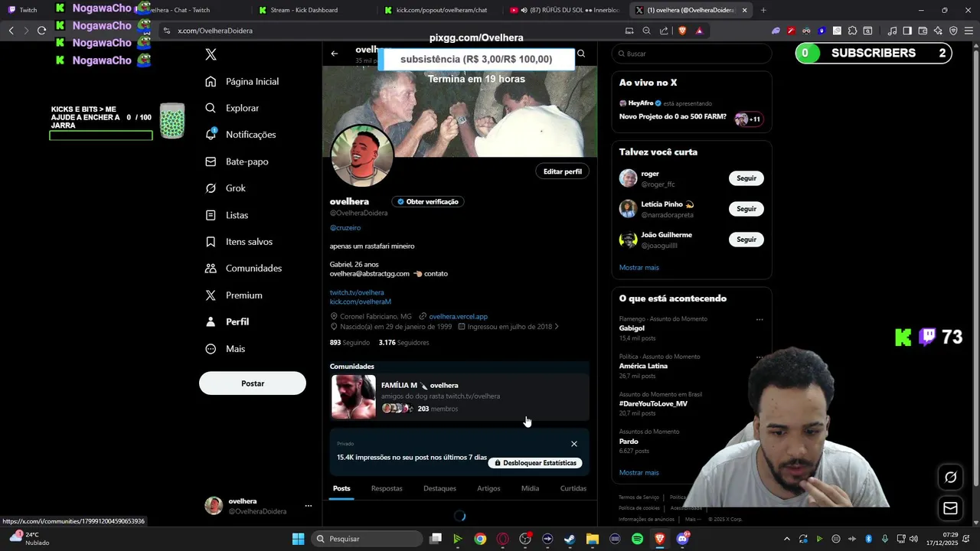
Task: Open the Explorar page
Action: tap(233, 108)
